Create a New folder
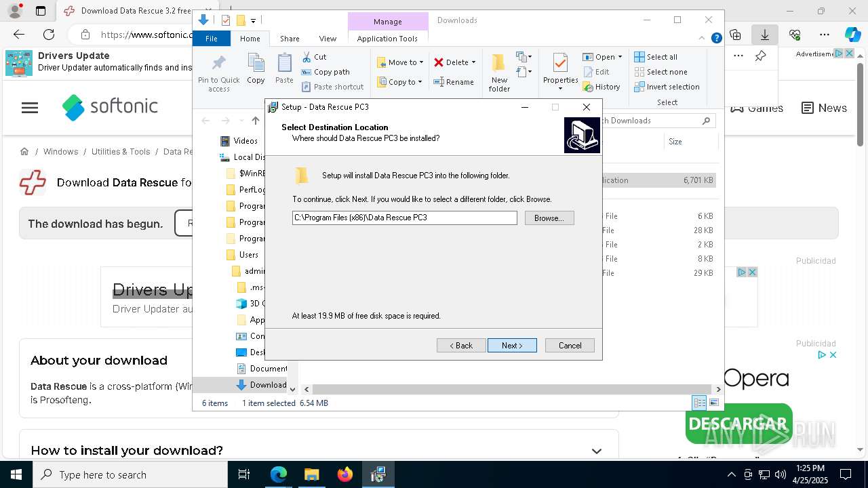The height and width of the screenshot is (488, 868). coord(499,73)
